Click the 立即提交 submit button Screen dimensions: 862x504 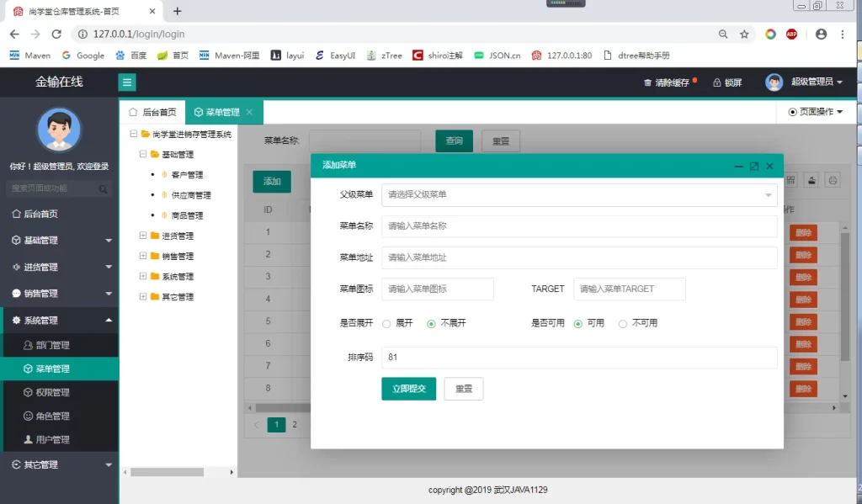(x=409, y=389)
